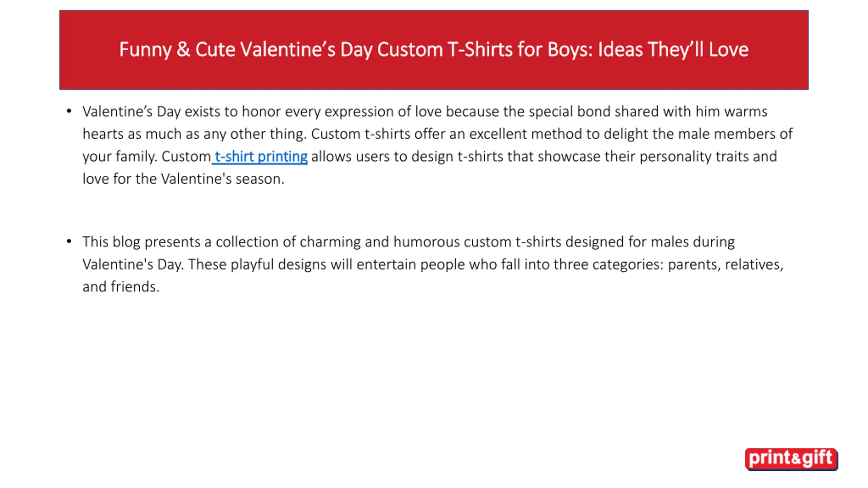868x488 pixels.
Task: Select the word "Funny" in the title
Action: (x=145, y=50)
